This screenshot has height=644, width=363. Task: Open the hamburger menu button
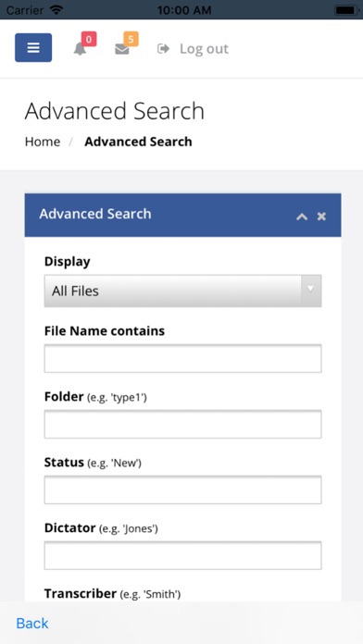(33, 47)
